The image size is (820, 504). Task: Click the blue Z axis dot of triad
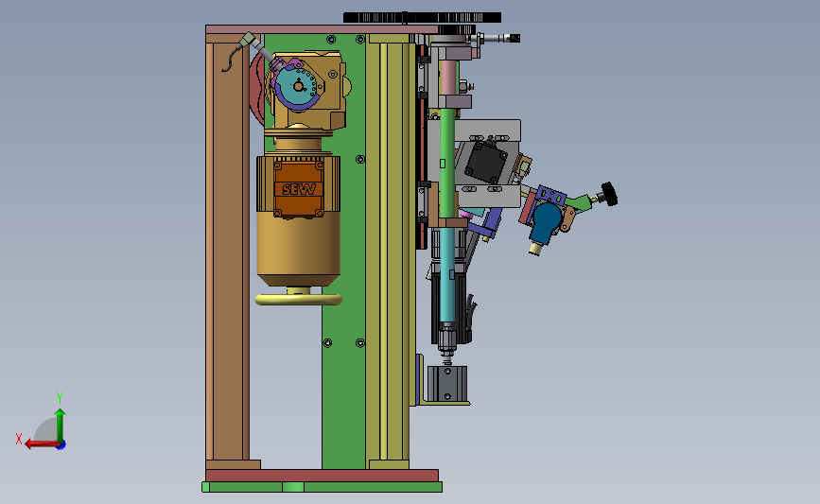click(x=61, y=445)
